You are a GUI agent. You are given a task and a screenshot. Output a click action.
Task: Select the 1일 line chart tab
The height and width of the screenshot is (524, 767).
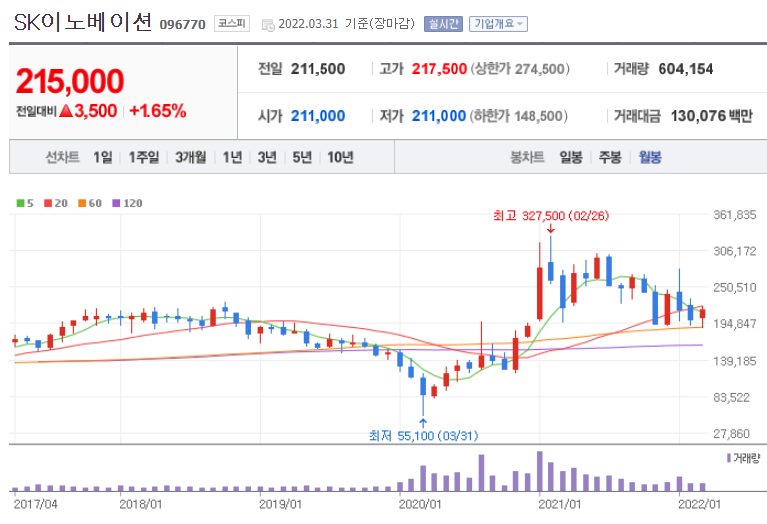pyautogui.click(x=103, y=158)
